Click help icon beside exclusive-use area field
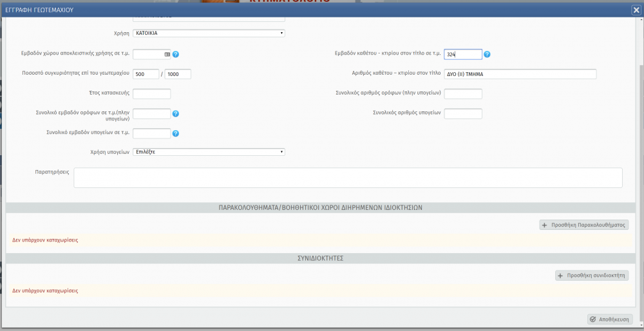Image resolution: width=644 pixels, height=331 pixels. click(175, 54)
